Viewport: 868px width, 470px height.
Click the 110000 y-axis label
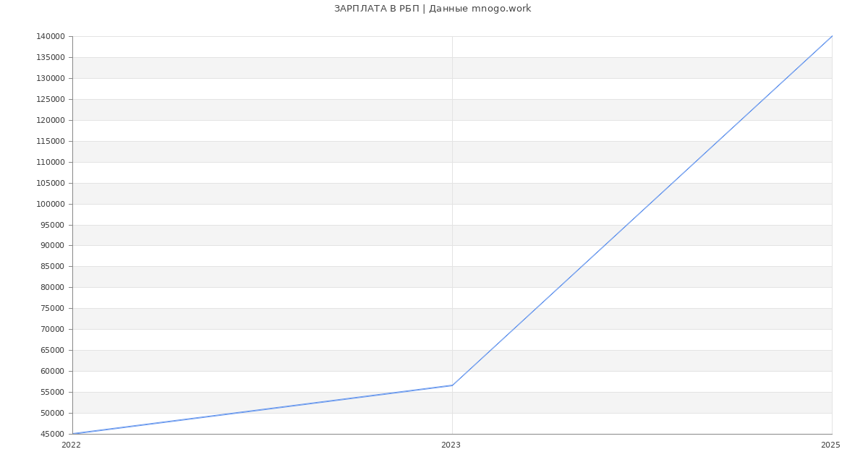click(x=51, y=162)
